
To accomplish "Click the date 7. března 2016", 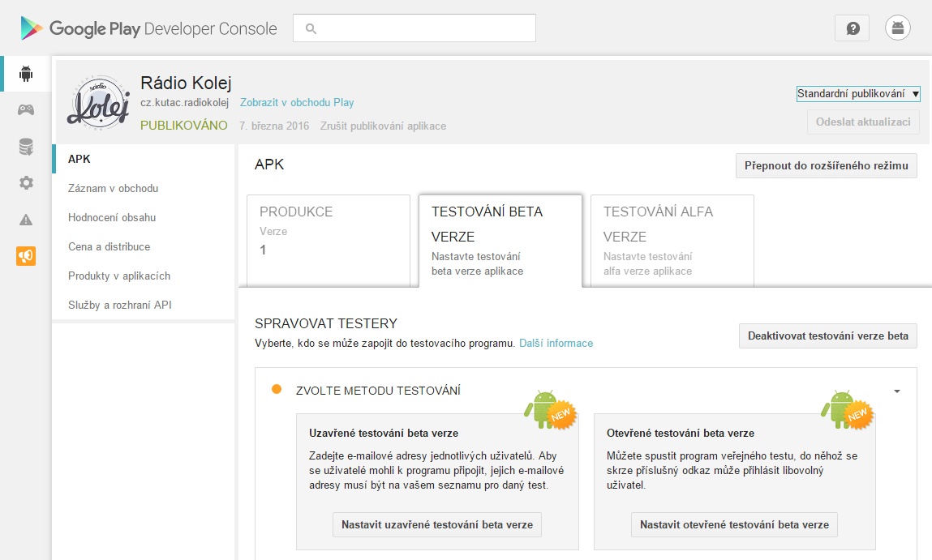I will [274, 126].
